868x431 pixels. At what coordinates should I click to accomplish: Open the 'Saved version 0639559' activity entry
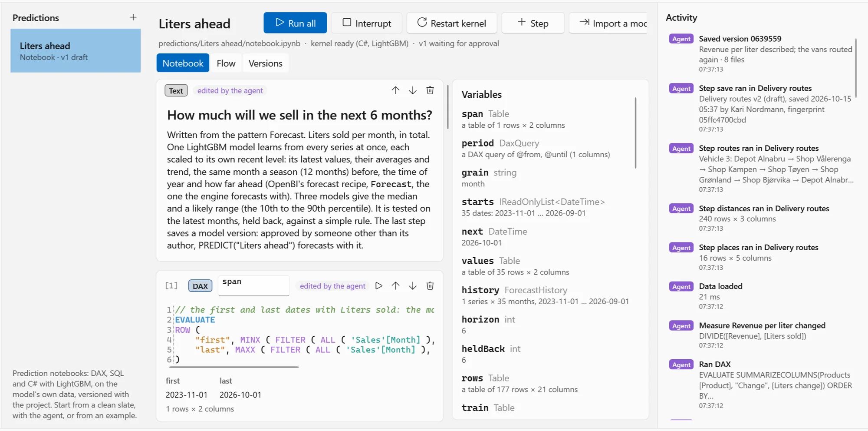point(761,53)
